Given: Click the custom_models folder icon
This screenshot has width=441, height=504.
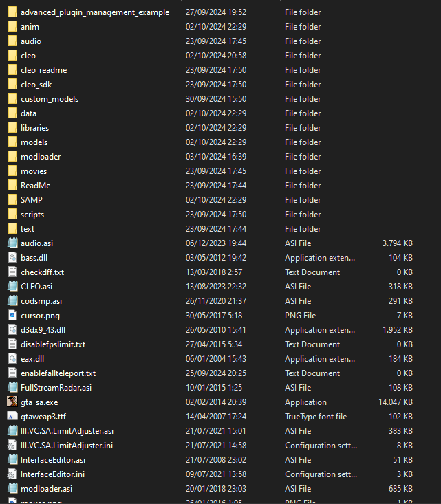Looking at the screenshot, I should [12, 99].
